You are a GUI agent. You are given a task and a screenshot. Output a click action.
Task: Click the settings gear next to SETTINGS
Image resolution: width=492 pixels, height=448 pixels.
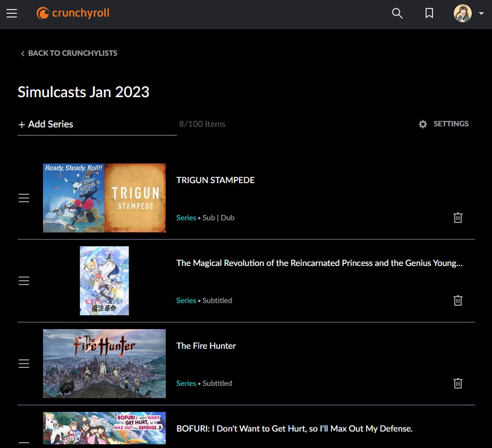pos(422,124)
